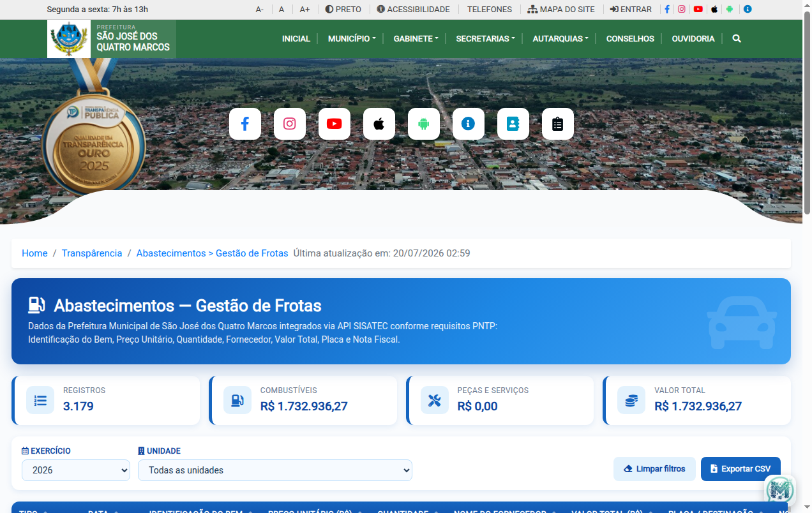Click the Segunda a sexta hours text
This screenshot has height=513, width=812.
click(98, 10)
